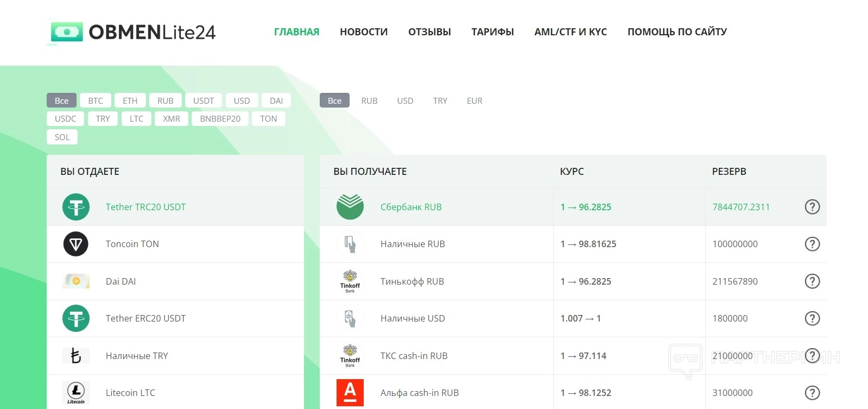The height and width of the screenshot is (409, 868).
Task: Click the Dai DAI coin icon
Action: 76,281
